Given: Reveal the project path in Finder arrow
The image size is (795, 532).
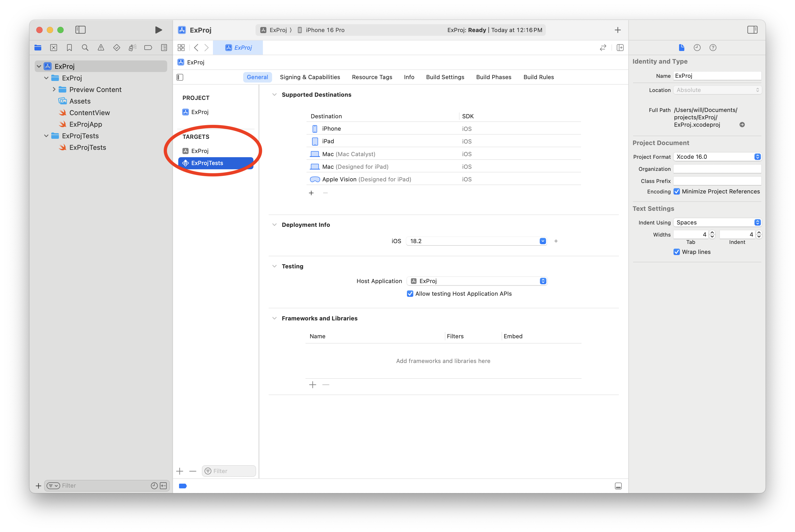Looking at the screenshot, I should click(x=742, y=125).
